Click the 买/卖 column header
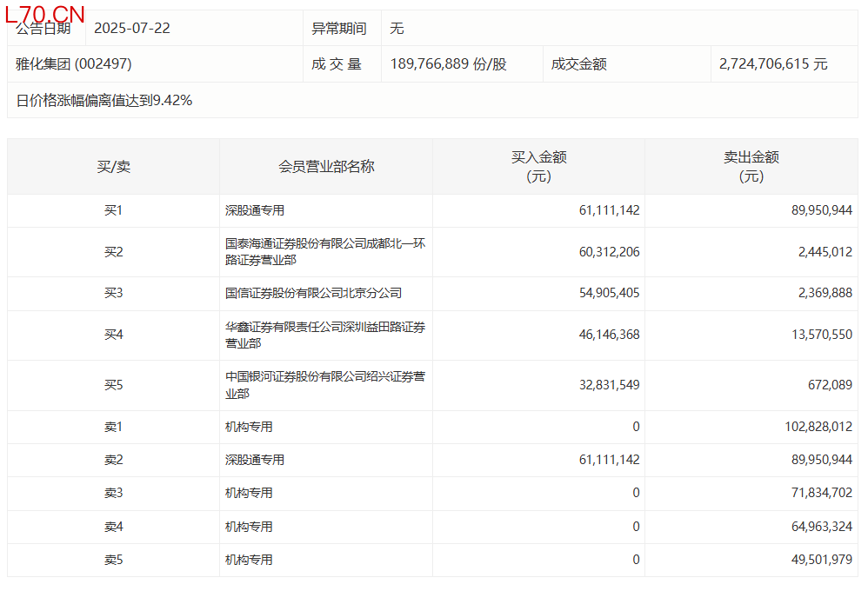868x591 pixels. click(113, 167)
